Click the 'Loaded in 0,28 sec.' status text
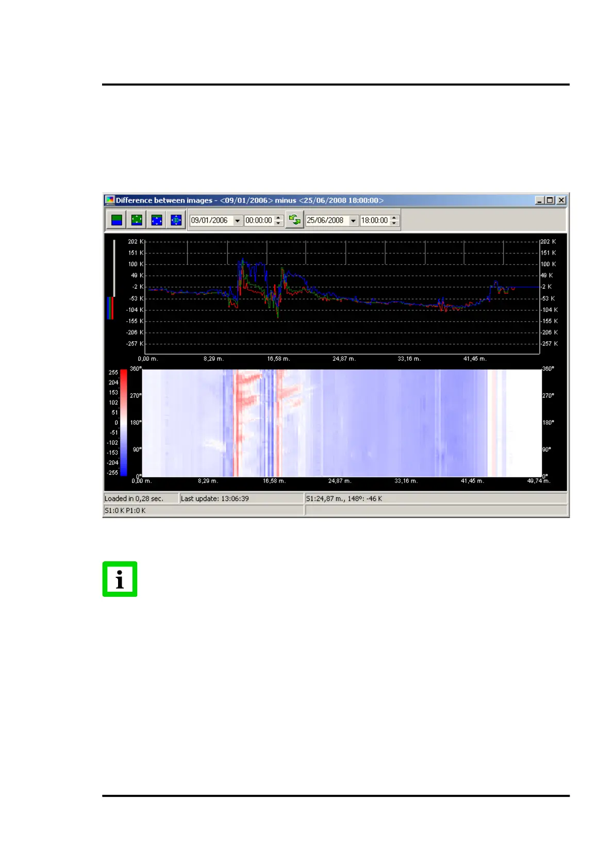 point(134,498)
